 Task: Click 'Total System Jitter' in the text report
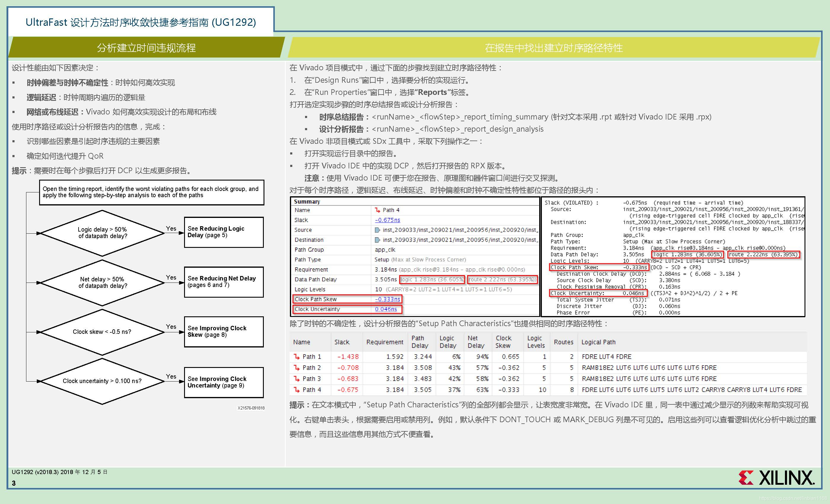(x=585, y=299)
